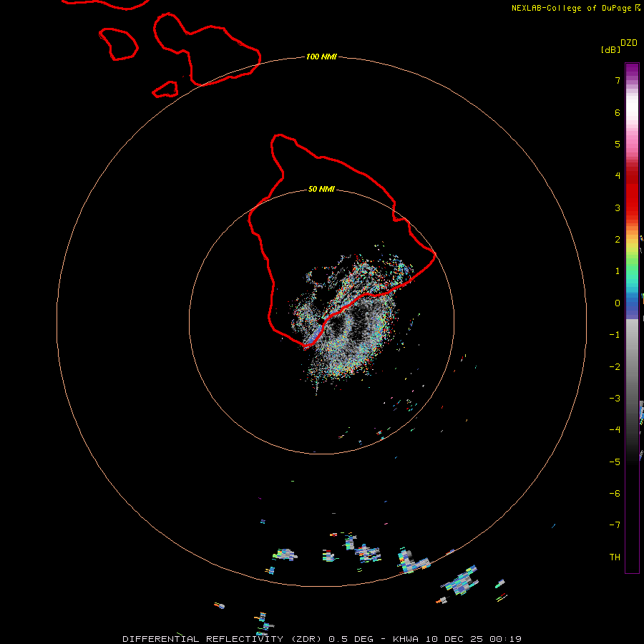Click the -5 scale value
The width and height of the screenshot is (644, 644).
(615, 462)
